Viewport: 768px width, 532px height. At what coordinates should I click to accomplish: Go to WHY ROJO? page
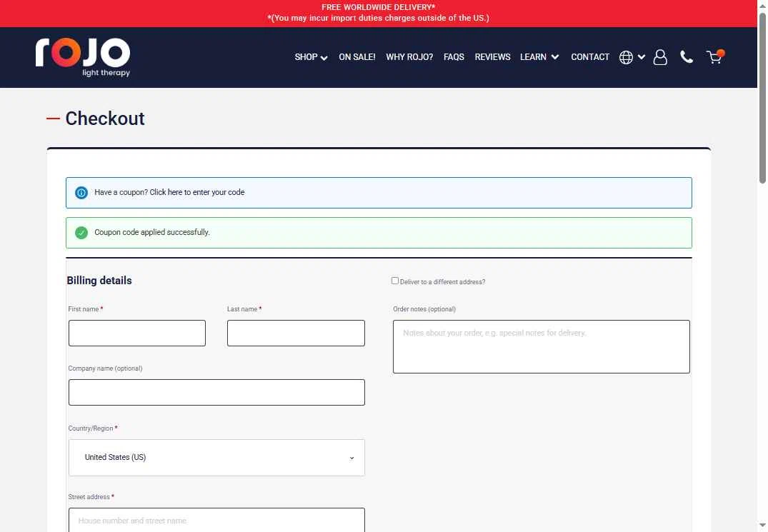tap(409, 57)
